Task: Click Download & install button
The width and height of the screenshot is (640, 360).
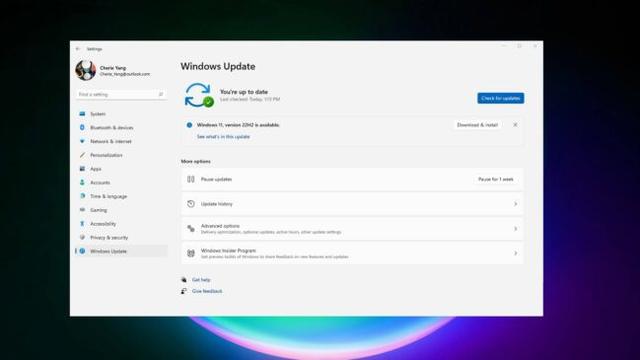Action: [477, 125]
